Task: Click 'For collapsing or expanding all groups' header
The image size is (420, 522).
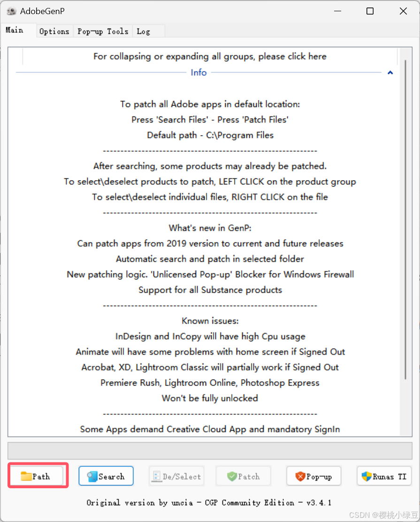Action: 210,56
